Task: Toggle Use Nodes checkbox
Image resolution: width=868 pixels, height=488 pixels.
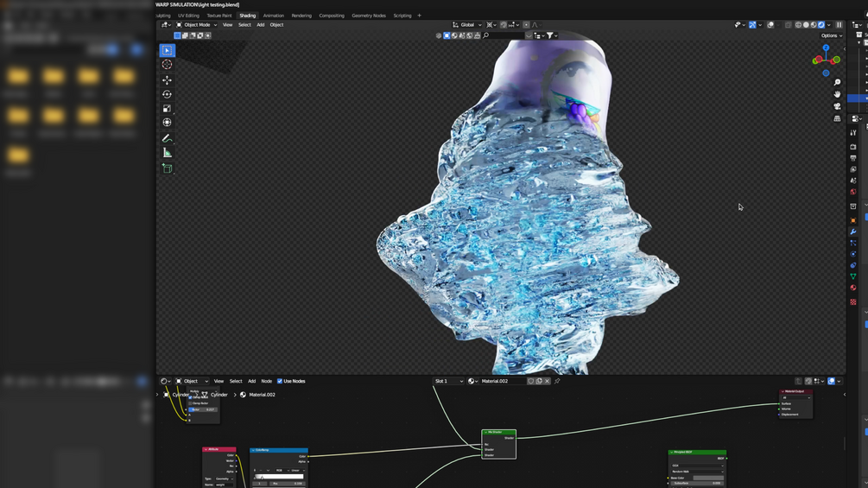Action: [280, 381]
